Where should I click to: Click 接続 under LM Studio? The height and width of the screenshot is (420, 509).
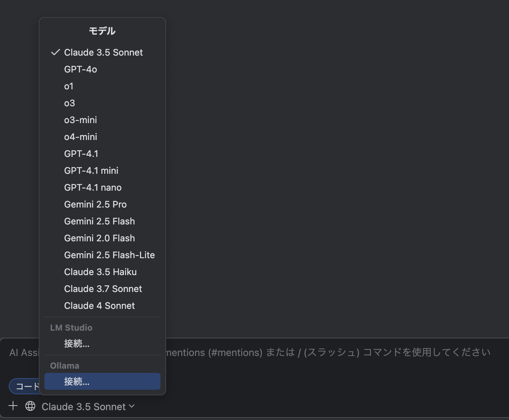(x=77, y=344)
